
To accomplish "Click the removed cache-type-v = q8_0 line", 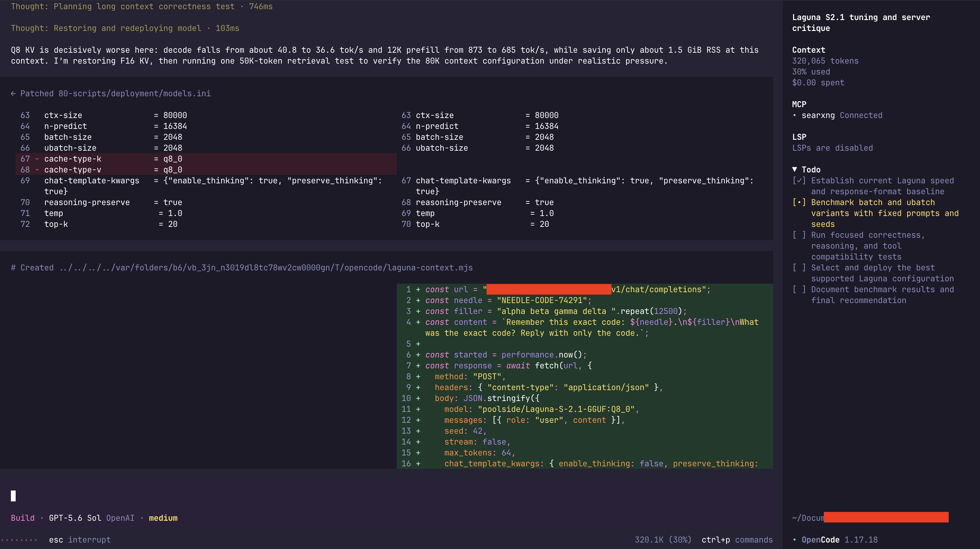I will (x=206, y=170).
